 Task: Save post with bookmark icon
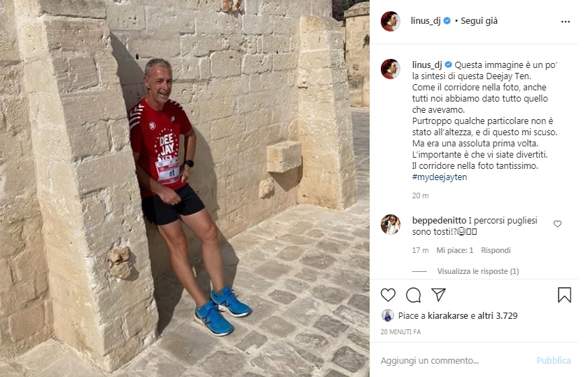[564, 295]
